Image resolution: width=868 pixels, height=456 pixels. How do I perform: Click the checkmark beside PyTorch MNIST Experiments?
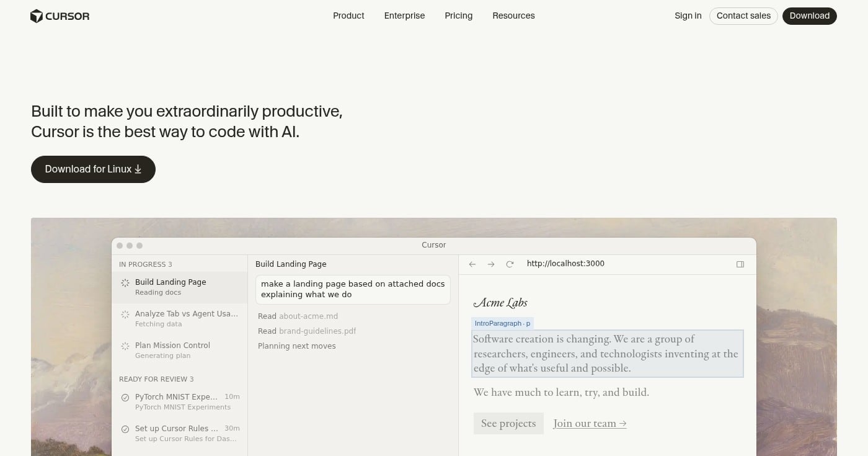coord(125,397)
